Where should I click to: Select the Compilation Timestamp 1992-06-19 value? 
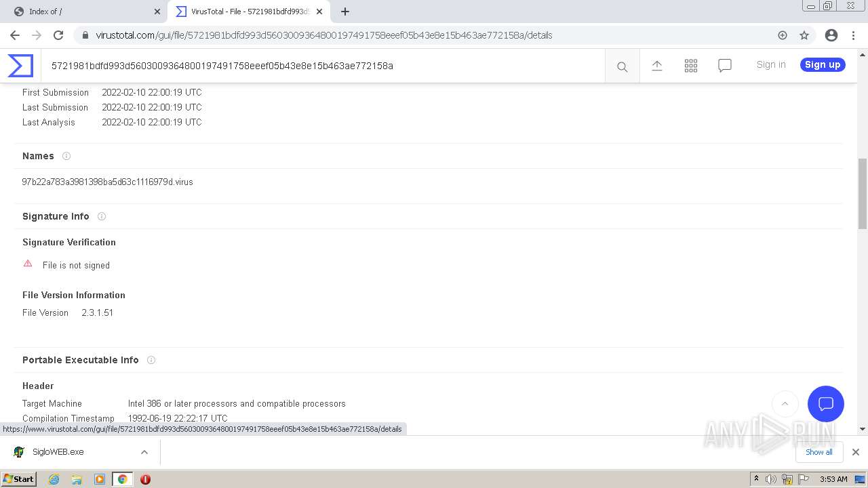point(178,418)
